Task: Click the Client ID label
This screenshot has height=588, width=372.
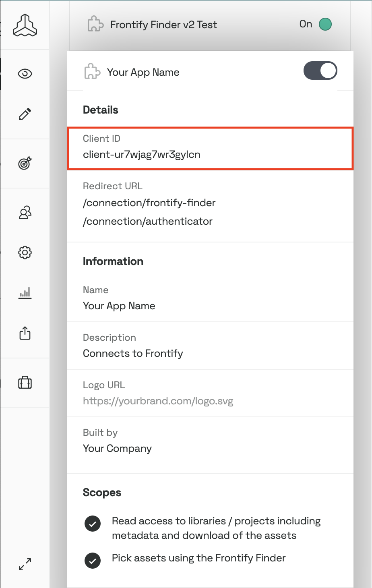Action: click(101, 139)
